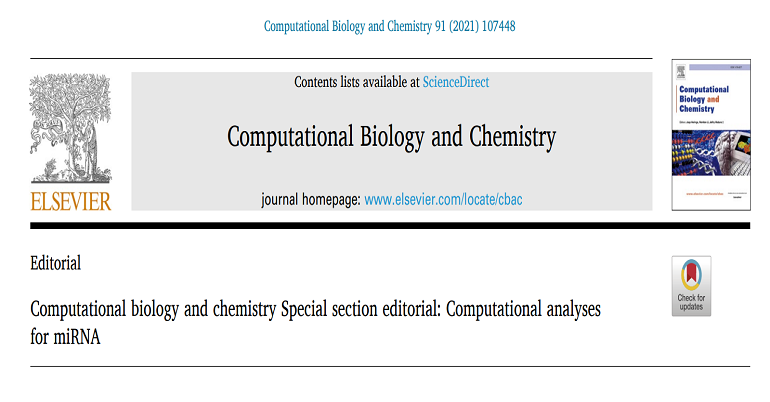The image size is (770, 402).
Task: Click the 'journal homepage:' label
Action: (x=309, y=200)
